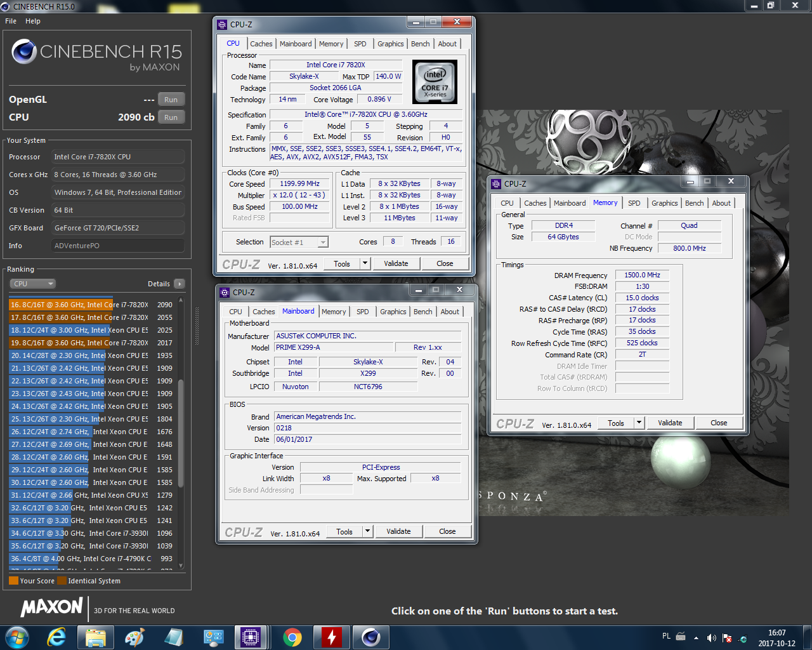Viewport: 812px width, 650px height.
Task: Click the CPU-Z Memory window's title bar icon
Action: [x=496, y=184]
